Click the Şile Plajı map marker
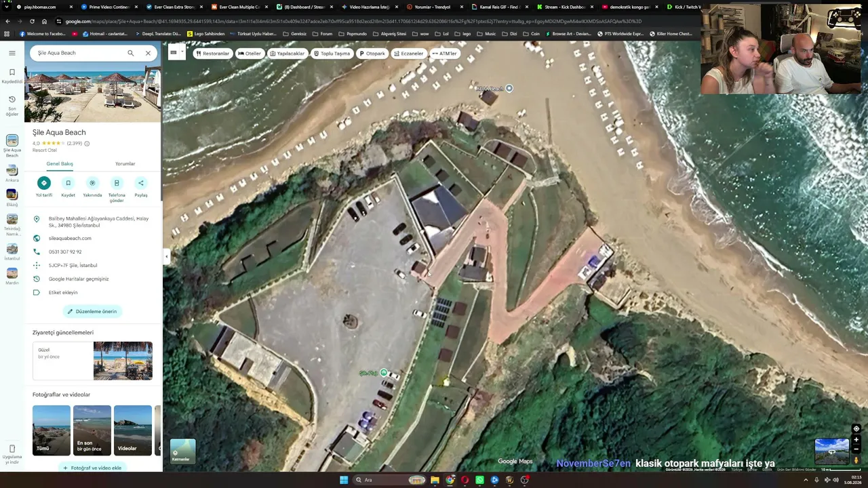The height and width of the screenshot is (488, 868). (x=384, y=373)
